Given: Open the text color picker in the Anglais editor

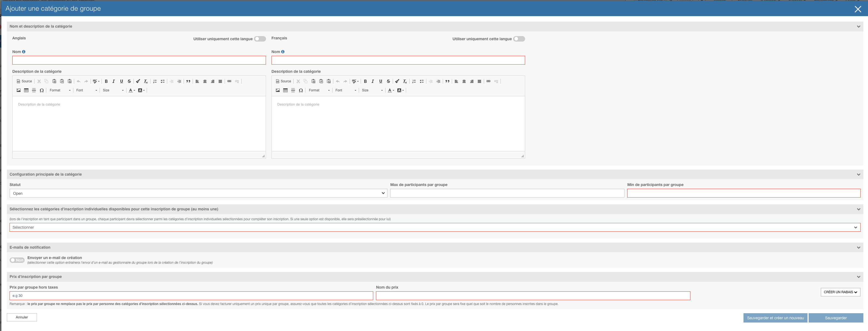Looking at the screenshot, I should (x=132, y=90).
